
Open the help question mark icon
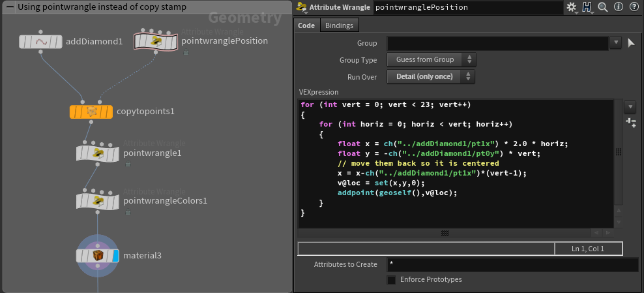coord(632,8)
